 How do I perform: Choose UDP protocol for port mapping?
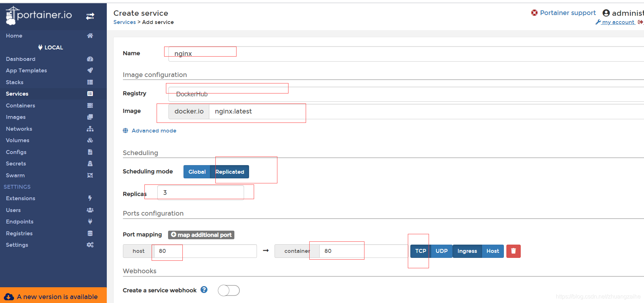click(442, 251)
